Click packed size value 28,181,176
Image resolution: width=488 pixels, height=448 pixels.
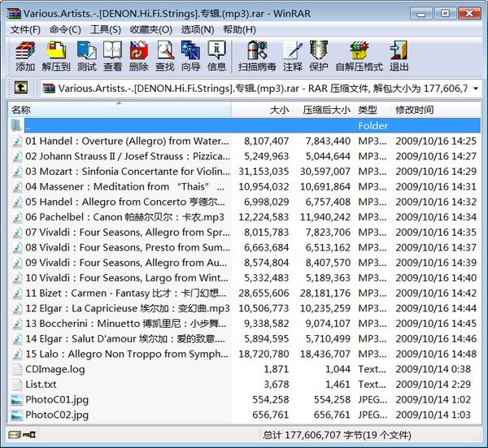coord(325,294)
